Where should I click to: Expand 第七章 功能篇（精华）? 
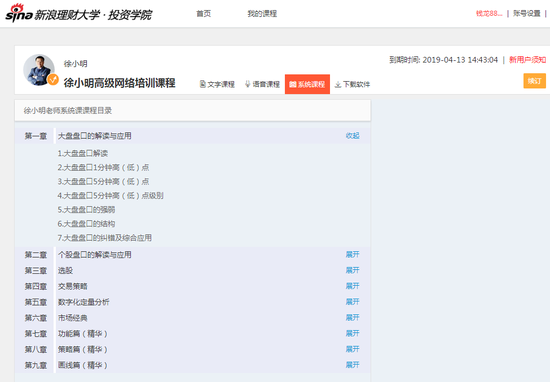(353, 334)
